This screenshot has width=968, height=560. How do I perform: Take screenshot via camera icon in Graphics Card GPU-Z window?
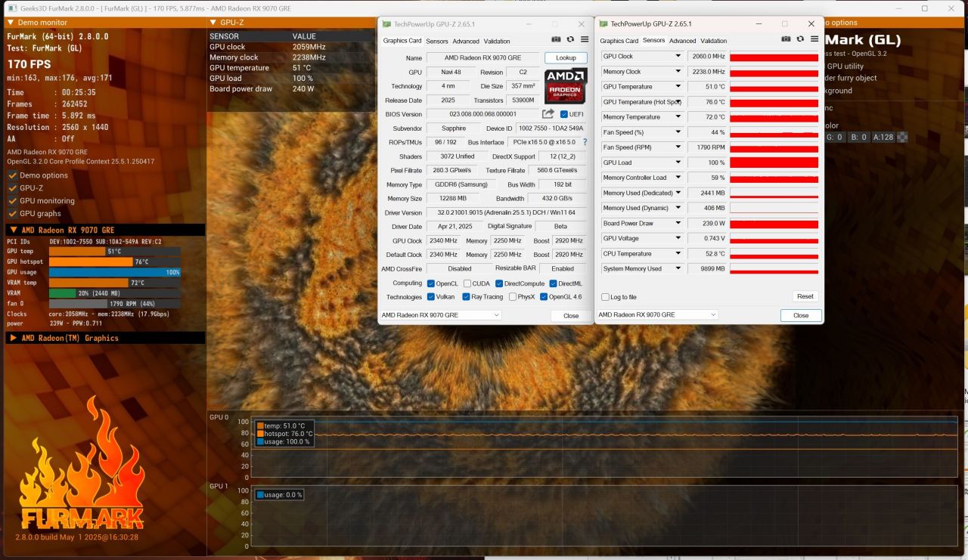pos(556,39)
